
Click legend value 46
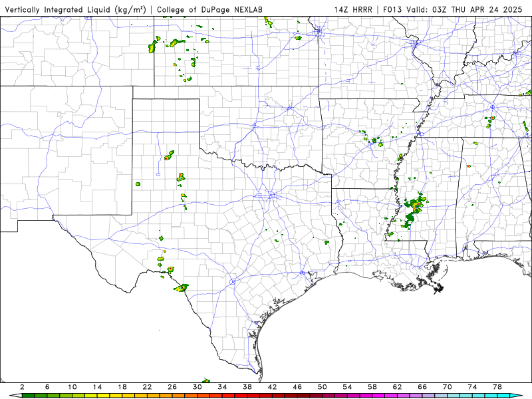(297, 387)
